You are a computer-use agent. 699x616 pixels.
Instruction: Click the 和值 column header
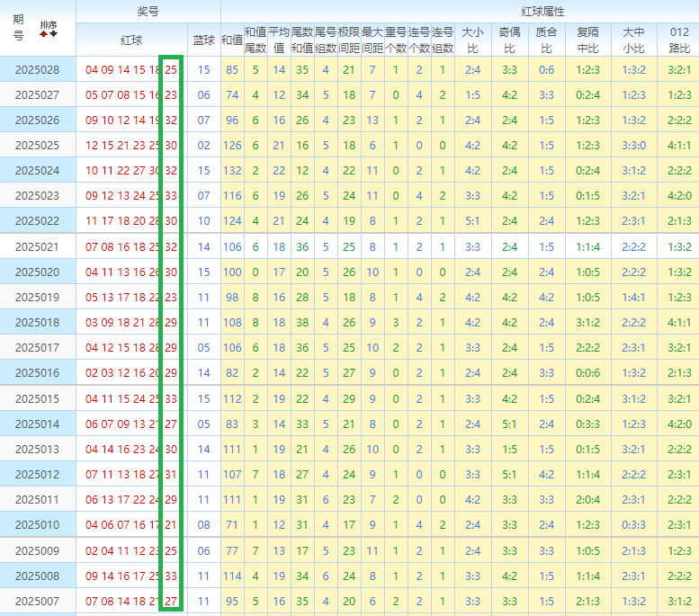click(x=231, y=40)
